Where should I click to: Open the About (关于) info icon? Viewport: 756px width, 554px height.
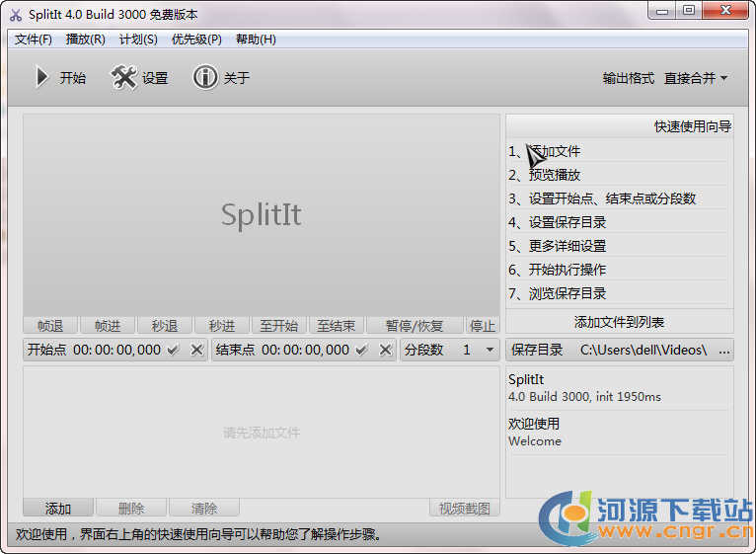[x=205, y=78]
